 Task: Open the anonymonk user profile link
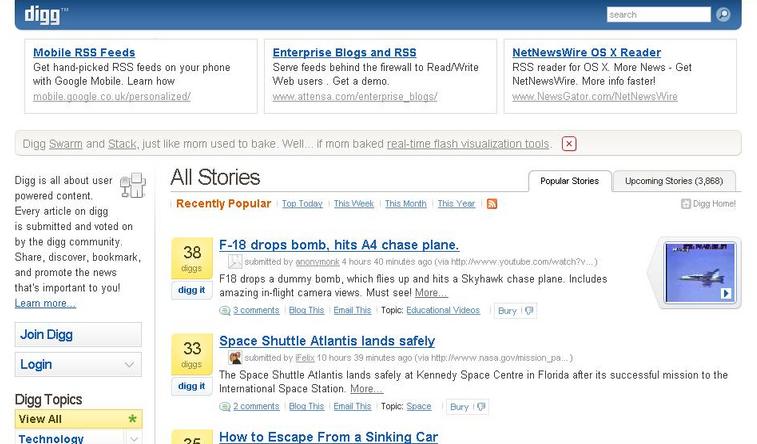[318, 262]
